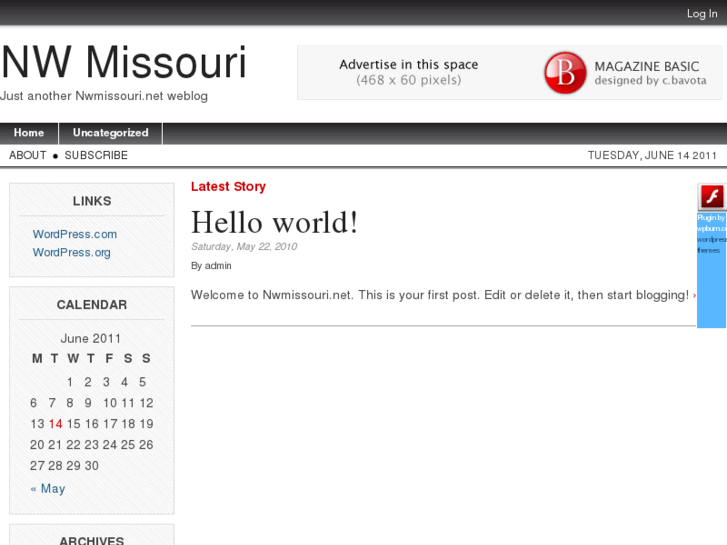Click the June 2011 calendar caption
The image size is (727, 545).
[90, 339]
